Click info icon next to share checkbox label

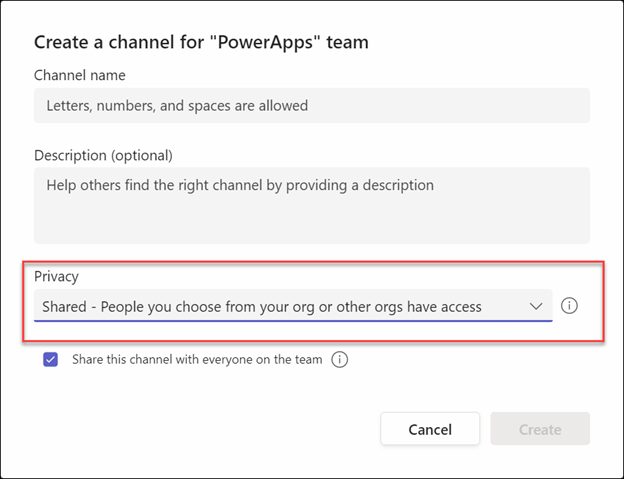(x=340, y=360)
